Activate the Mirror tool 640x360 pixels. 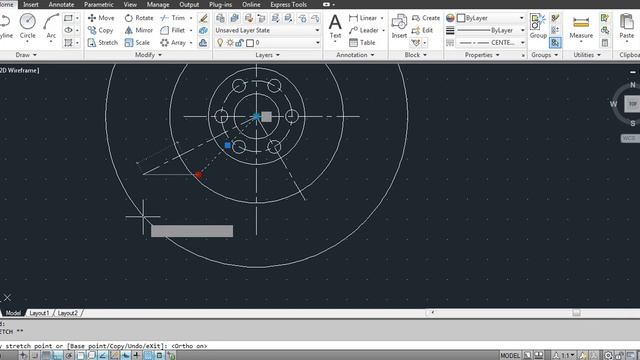tap(138, 30)
